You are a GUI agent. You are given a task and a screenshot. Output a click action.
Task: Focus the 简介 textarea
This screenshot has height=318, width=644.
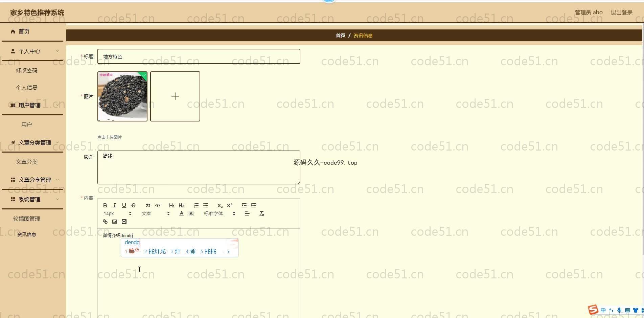(199, 167)
